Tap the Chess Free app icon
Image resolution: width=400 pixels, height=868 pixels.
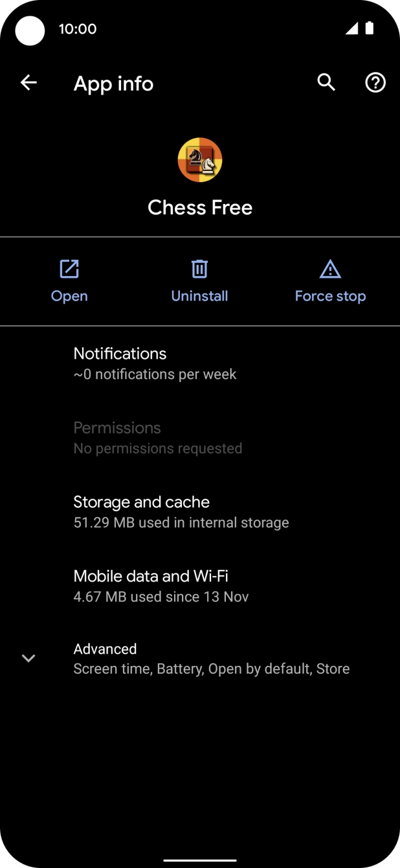click(x=200, y=160)
